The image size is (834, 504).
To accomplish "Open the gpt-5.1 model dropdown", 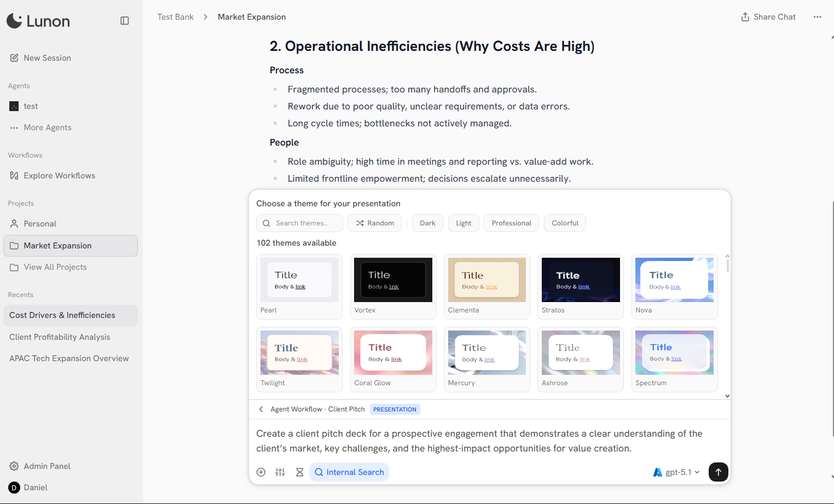I will tap(677, 472).
